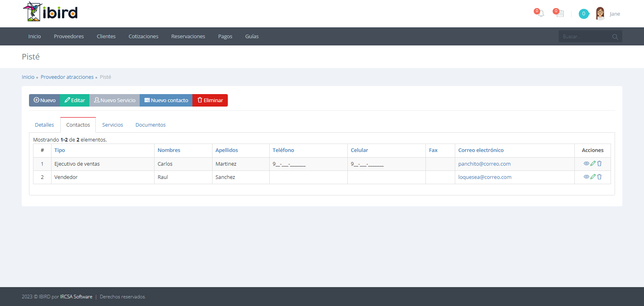
Task: Click the search magnifier icon
Action: [x=615, y=37]
